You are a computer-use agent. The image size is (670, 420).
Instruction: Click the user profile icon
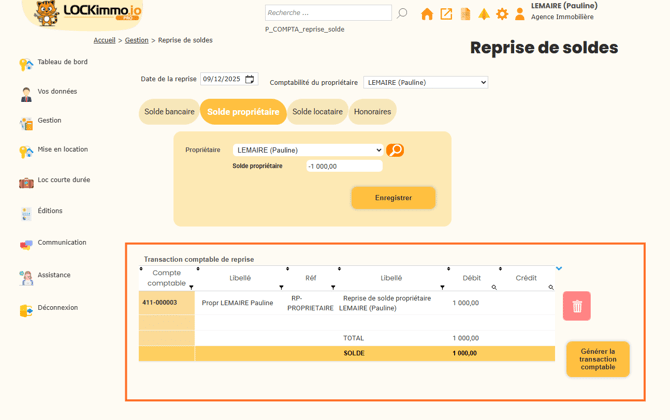520,14
